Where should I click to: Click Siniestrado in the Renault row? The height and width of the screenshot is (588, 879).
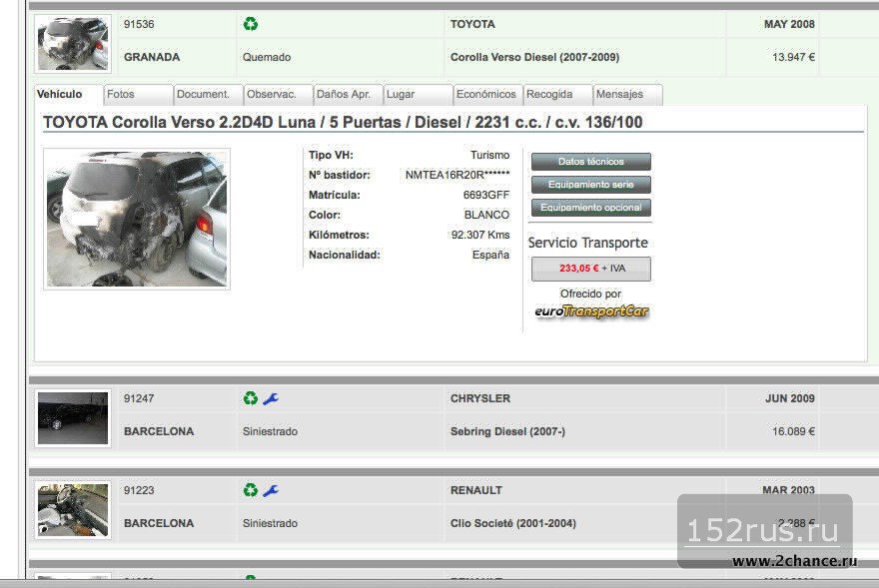click(271, 523)
